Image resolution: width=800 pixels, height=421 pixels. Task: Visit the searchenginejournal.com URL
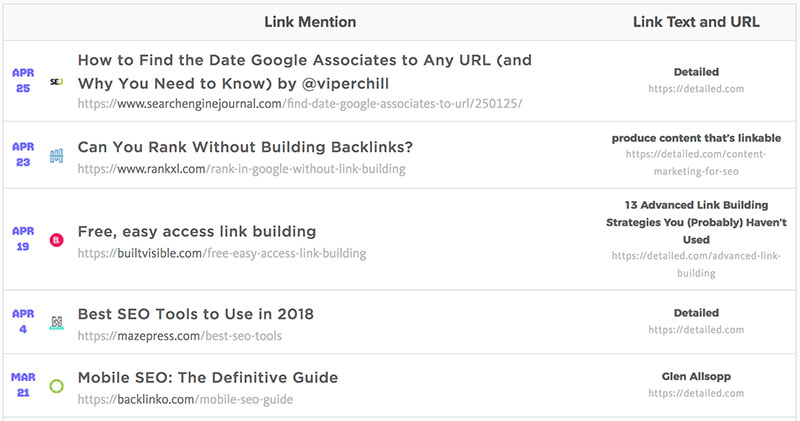click(x=299, y=104)
